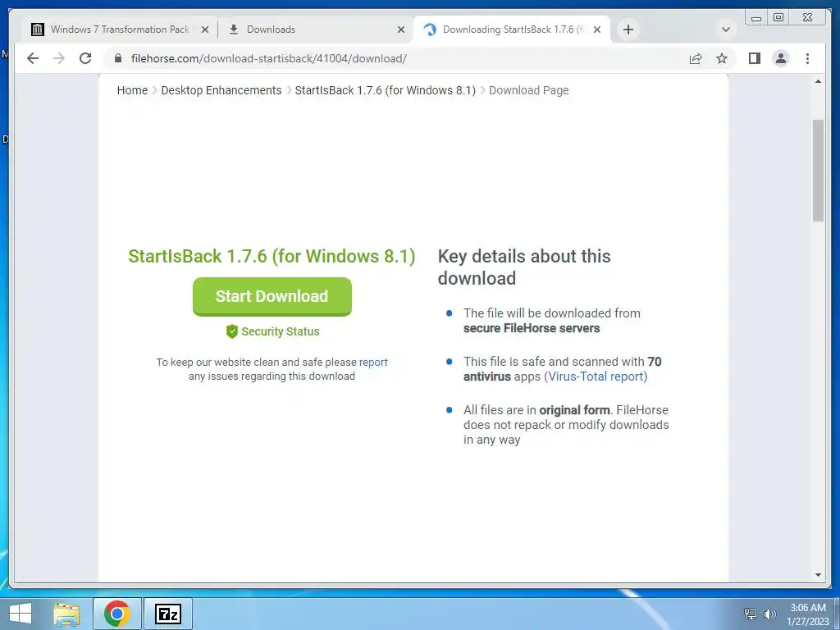The width and height of the screenshot is (840, 630).
Task: Open the network tray icon
Action: (751, 614)
